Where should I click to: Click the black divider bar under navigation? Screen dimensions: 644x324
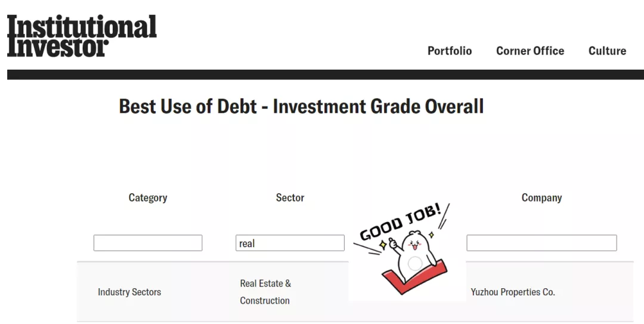[x=325, y=75]
